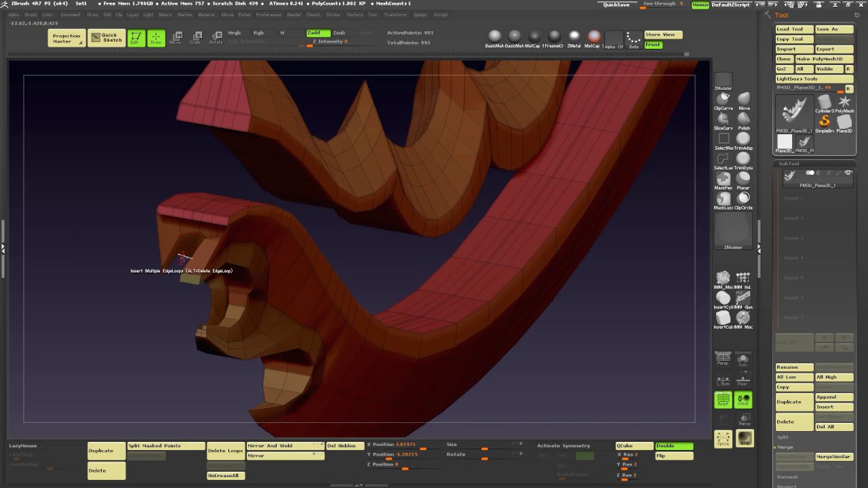Viewport: 868px width, 488px height.
Task: Select the Polish brush icon
Action: (x=744, y=120)
